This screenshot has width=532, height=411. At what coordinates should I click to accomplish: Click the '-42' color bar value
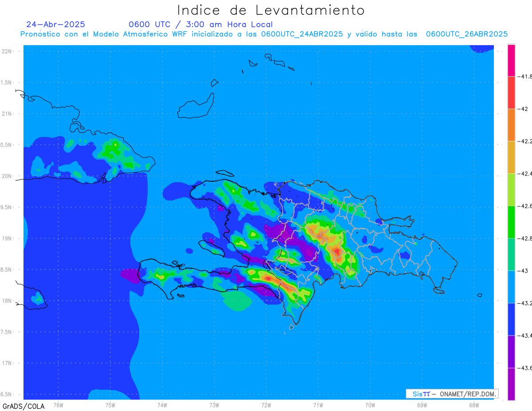pos(523,109)
